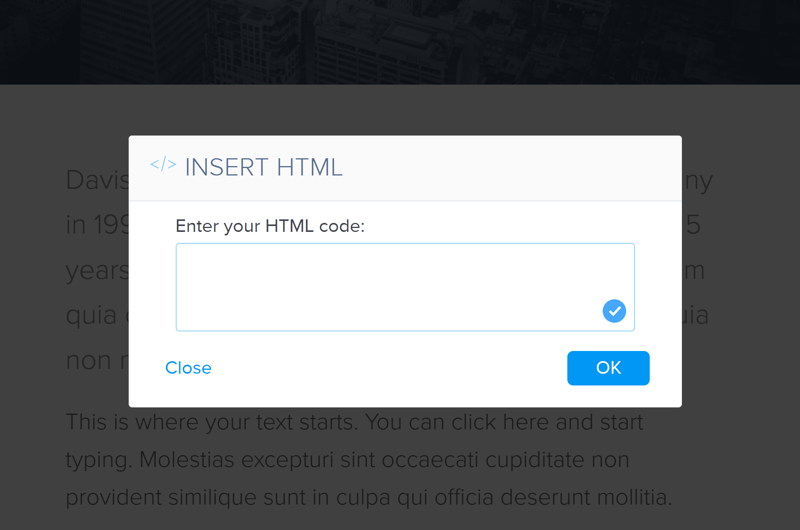Click the line "provident similique sunt in culpa"

[369, 497]
